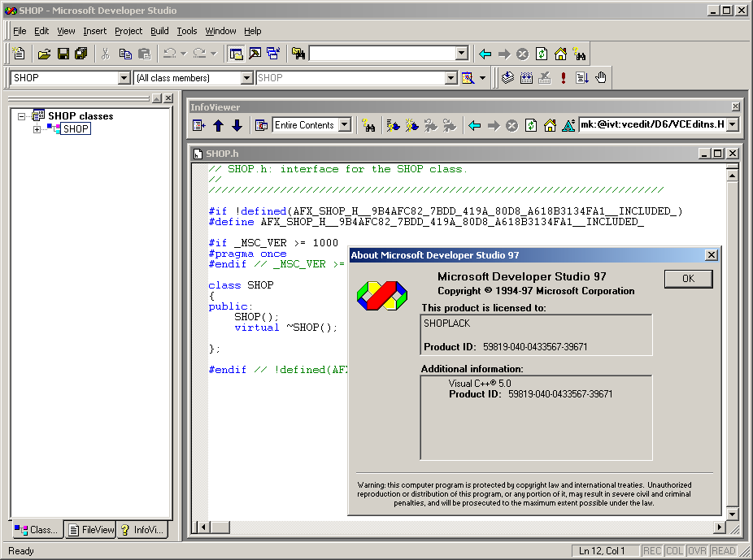This screenshot has width=753, height=560.
Task: Go back with InfoViewer cyan arrow
Action: click(474, 125)
